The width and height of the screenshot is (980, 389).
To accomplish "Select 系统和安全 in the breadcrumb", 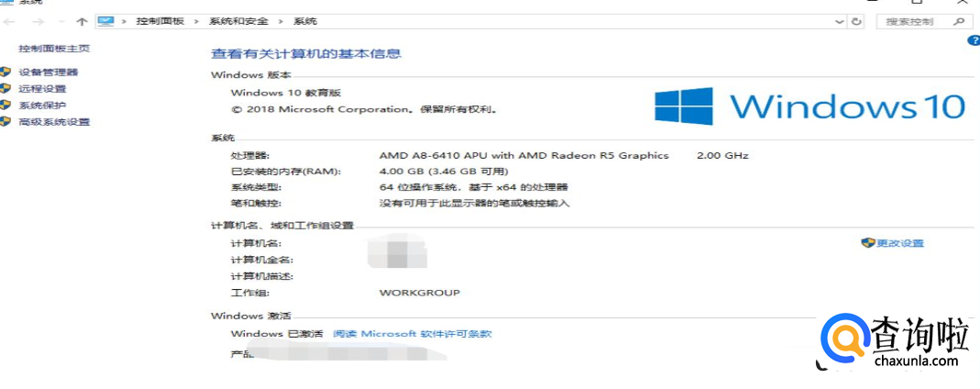I will (x=238, y=21).
